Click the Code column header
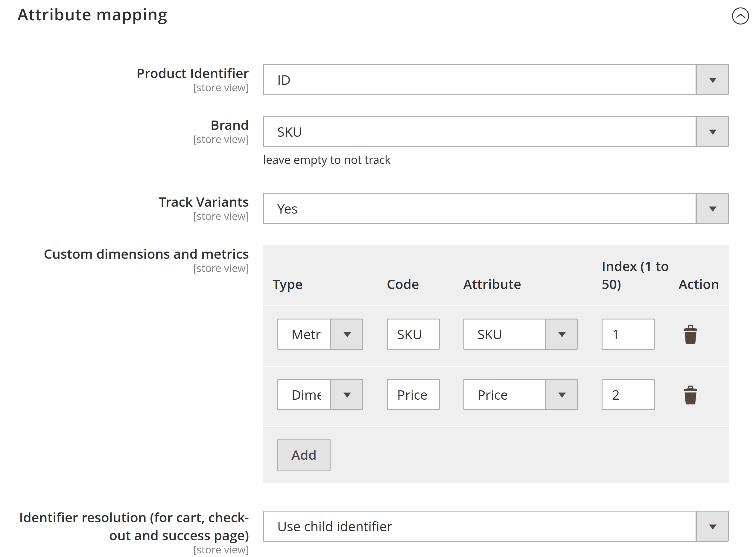756x557 pixels. coord(403,284)
